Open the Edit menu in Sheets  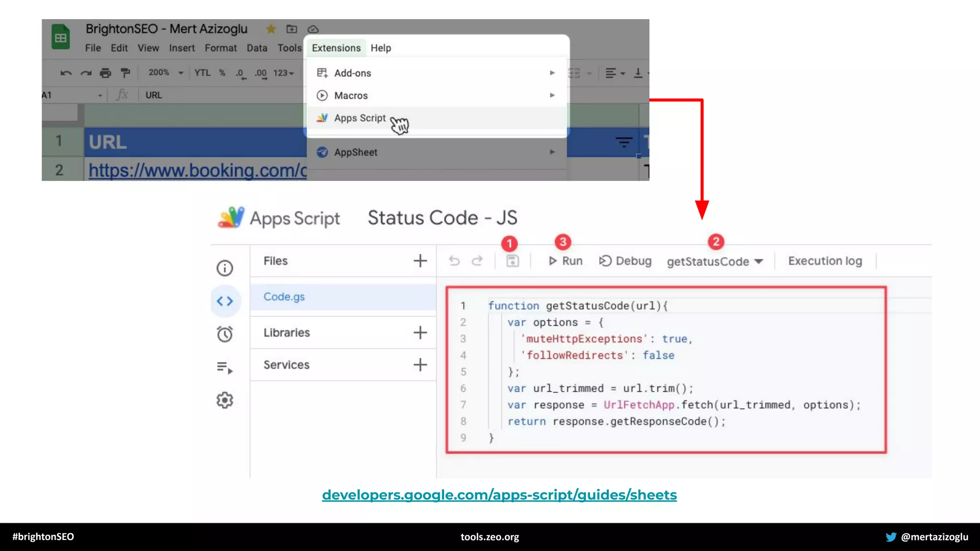[119, 48]
